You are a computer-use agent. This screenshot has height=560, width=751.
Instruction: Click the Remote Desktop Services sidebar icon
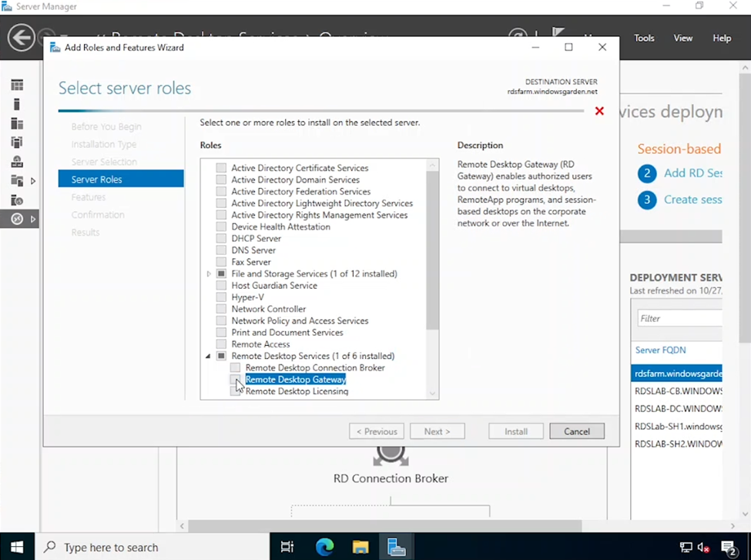tap(17, 220)
